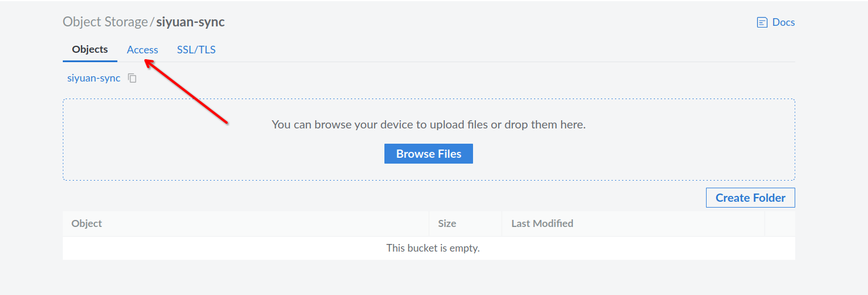Click the Create Folder button
The width and height of the screenshot is (868, 295).
(x=750, y=198)
